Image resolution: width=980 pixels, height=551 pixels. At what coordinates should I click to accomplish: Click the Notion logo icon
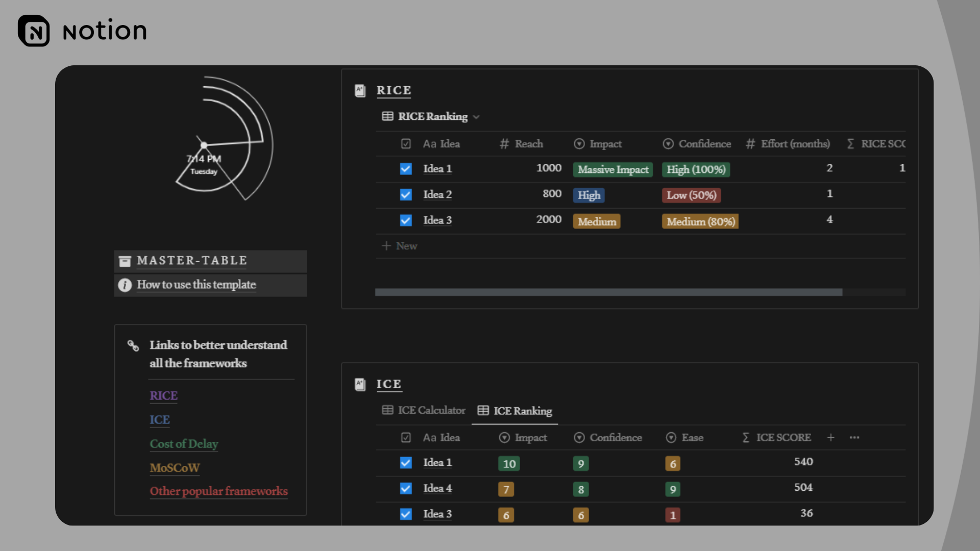34,31
